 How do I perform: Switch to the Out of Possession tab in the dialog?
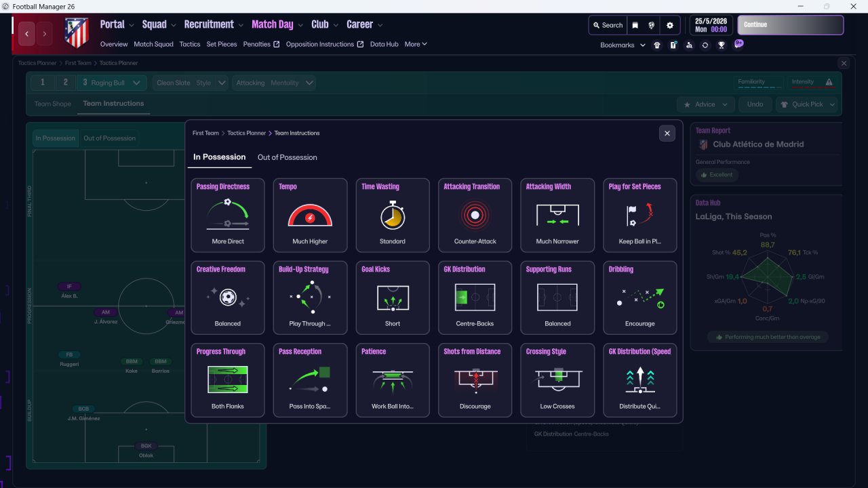(x=288, y=157)
